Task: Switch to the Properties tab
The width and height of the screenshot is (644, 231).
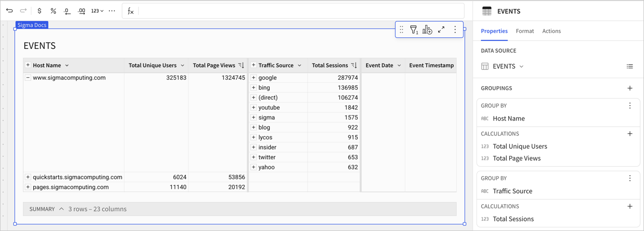Action: pos(494,31)
